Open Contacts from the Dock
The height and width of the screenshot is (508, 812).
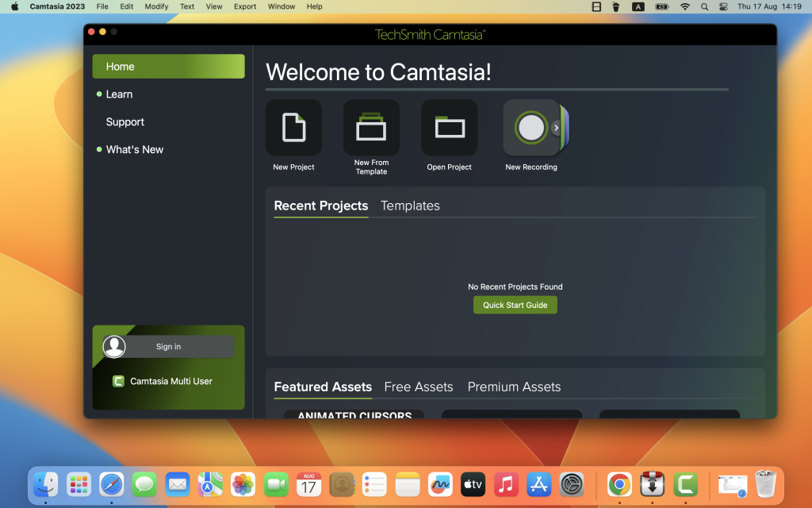click(x=342, y=485)
